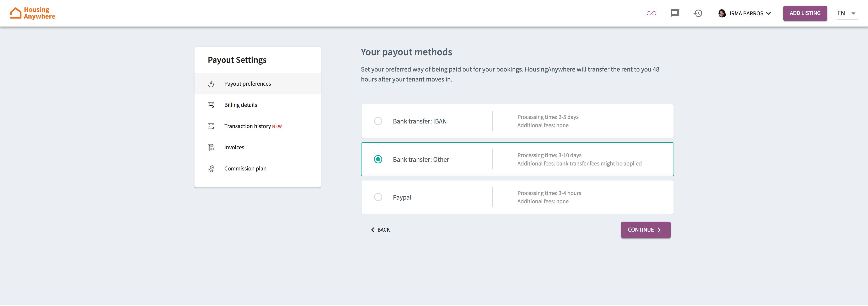Open the infinity loop icon in header

coord(651,14)
